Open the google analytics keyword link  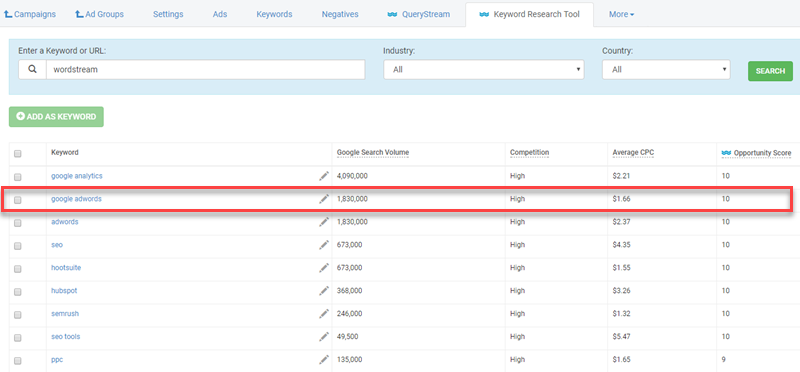(x=77, y=176)
